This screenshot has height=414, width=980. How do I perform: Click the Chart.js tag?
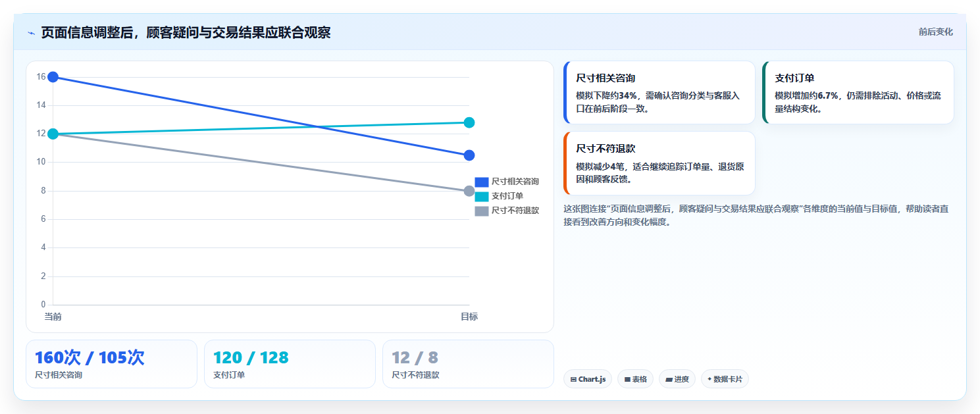[588, 379]
